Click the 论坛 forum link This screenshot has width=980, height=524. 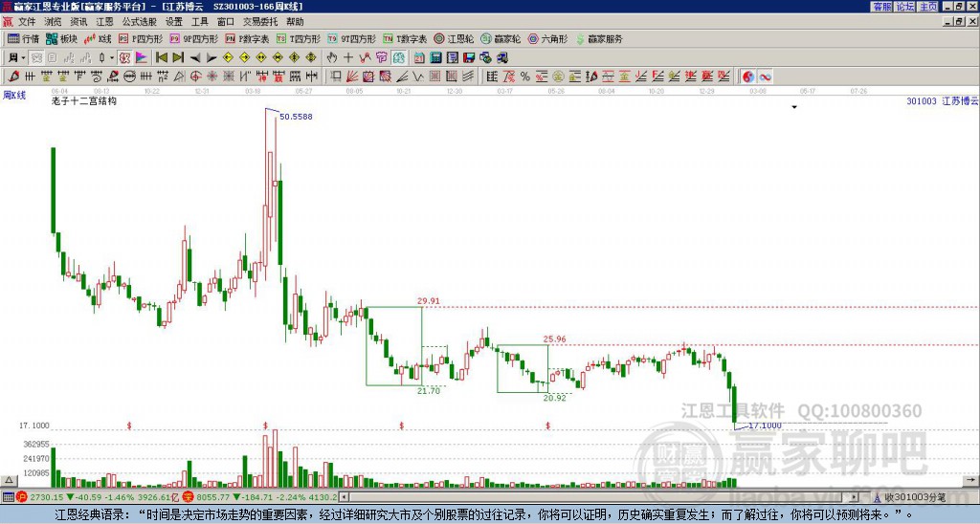(x=904, y=7)
